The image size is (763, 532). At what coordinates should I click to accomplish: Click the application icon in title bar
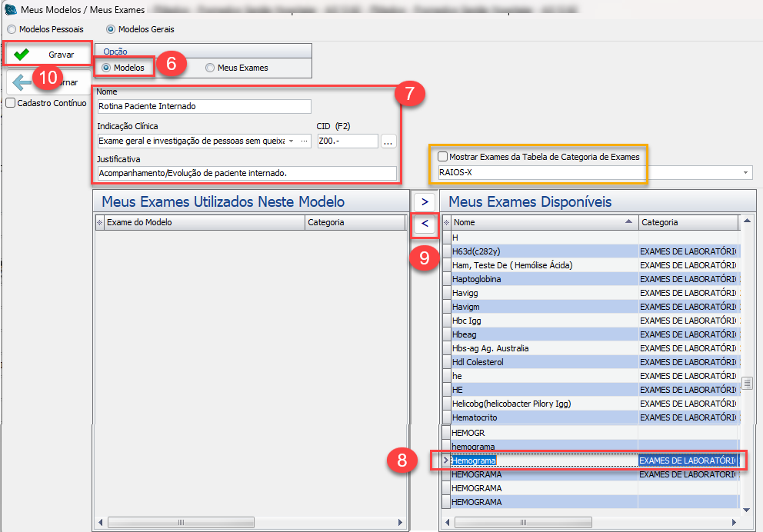(11, 8)
